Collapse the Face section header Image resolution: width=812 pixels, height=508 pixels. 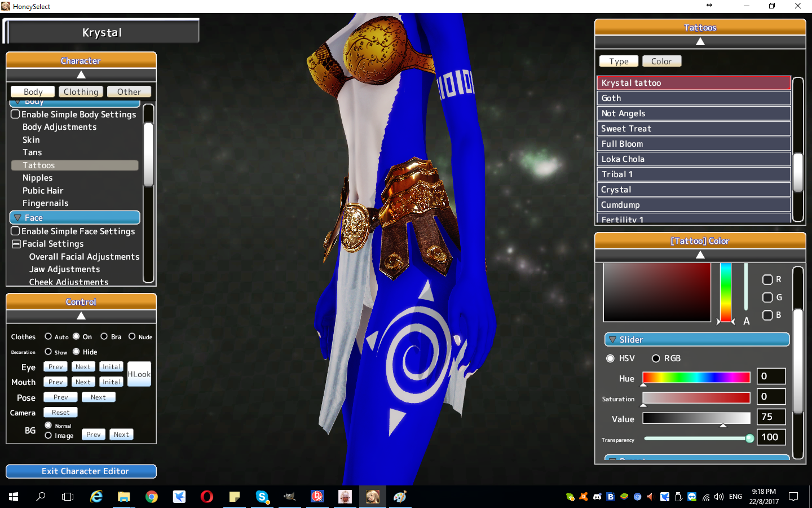coord(75,217)
